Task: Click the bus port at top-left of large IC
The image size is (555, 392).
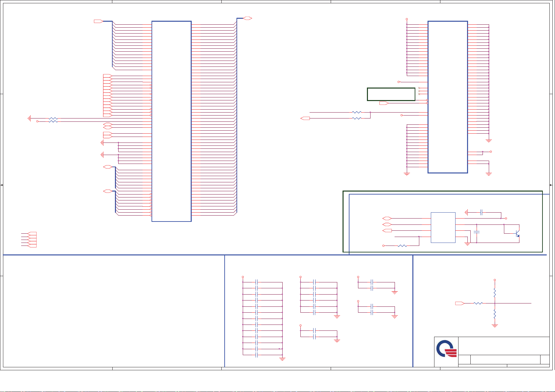Action: click(98, 21)
